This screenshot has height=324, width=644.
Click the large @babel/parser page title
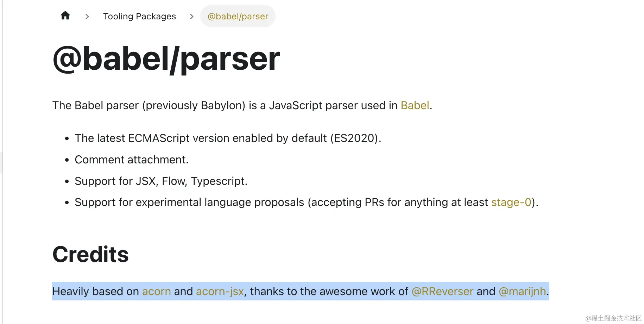[166, 59]
